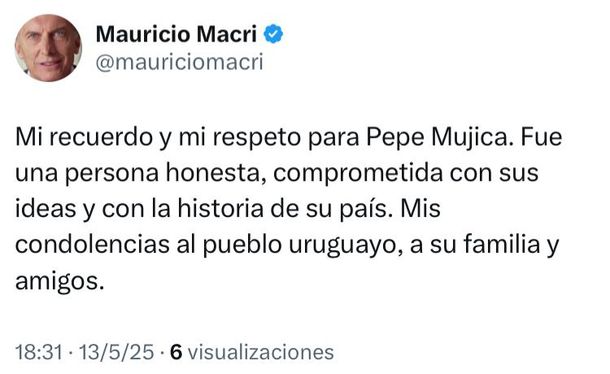Click the word 'amigos.' ending the tweet
Image resolution: width=610 pixels, height=374 pixels.
[x=60, y=281]
